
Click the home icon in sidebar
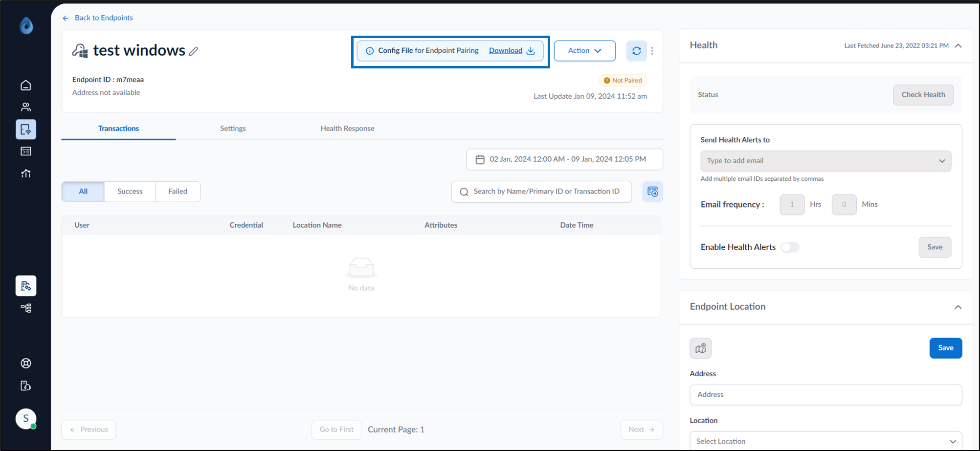[x=26, y=86]
